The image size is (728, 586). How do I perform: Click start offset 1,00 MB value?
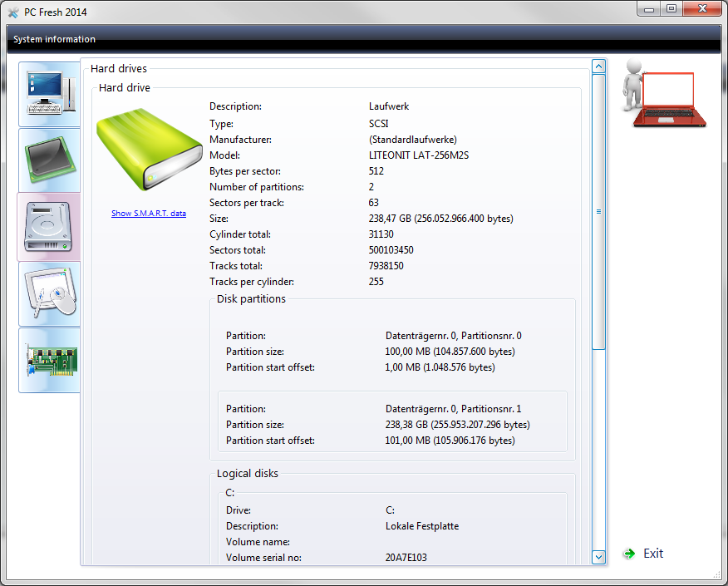click(440, 367)
